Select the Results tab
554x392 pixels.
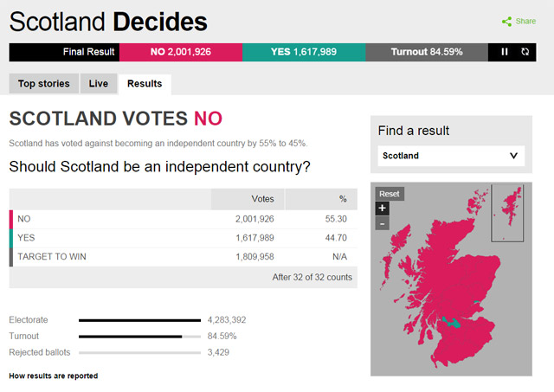pos(145,84)
